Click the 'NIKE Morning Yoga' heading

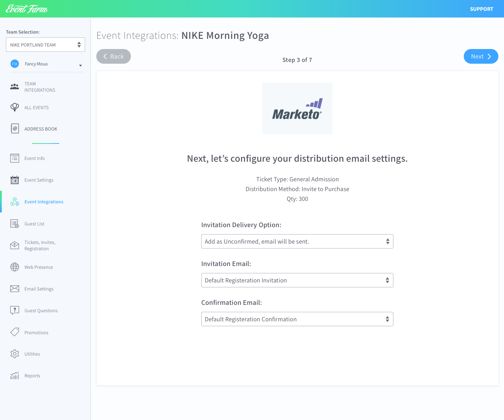pyautogui.click(x=225, y=36)
